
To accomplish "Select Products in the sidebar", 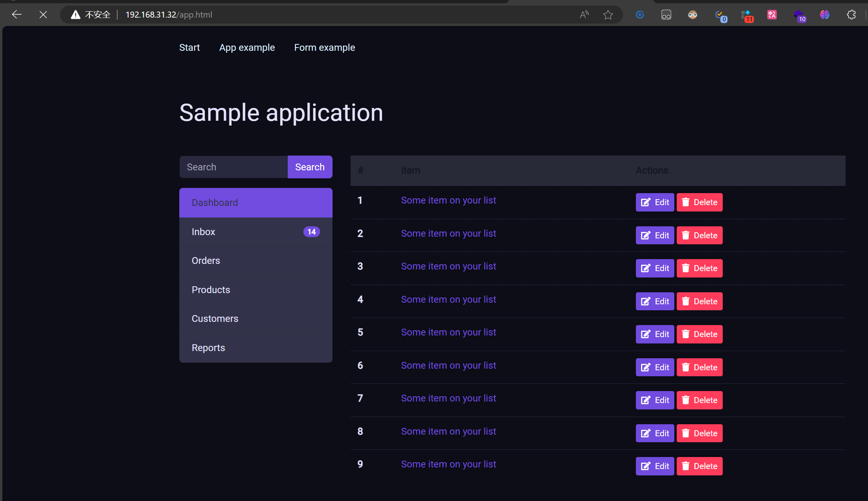I will [256, 290].
